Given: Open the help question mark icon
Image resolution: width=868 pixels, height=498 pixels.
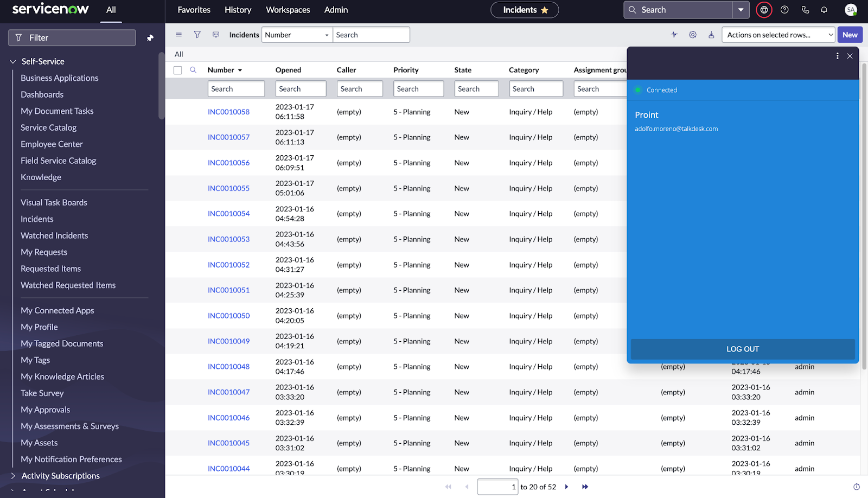Looking at the screenshot, I should point(784,10).
